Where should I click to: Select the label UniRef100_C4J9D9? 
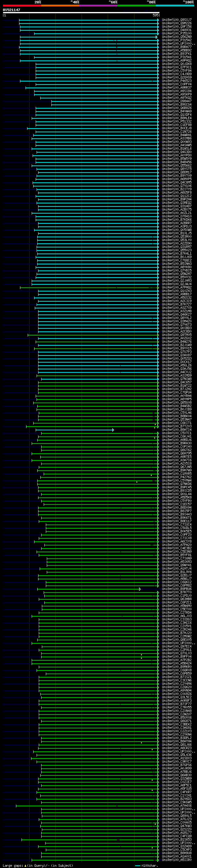click(x=177, y=74)
